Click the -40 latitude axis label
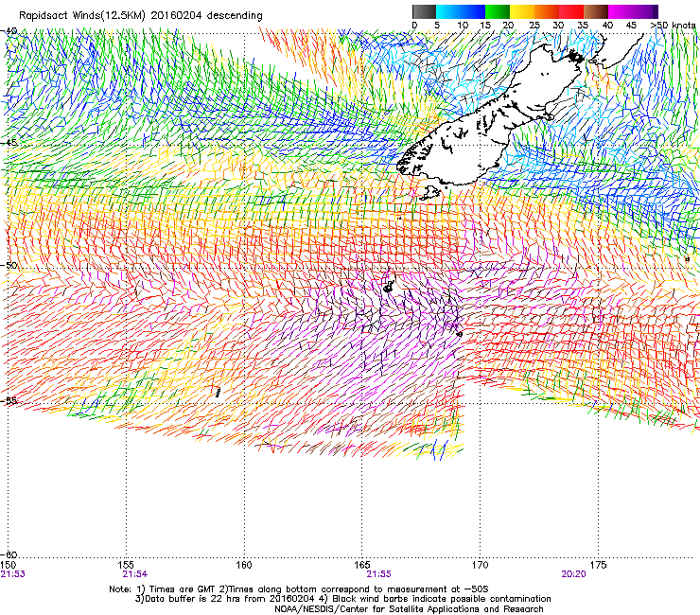This screenshot has width=700, height=615. pos(9,31)
